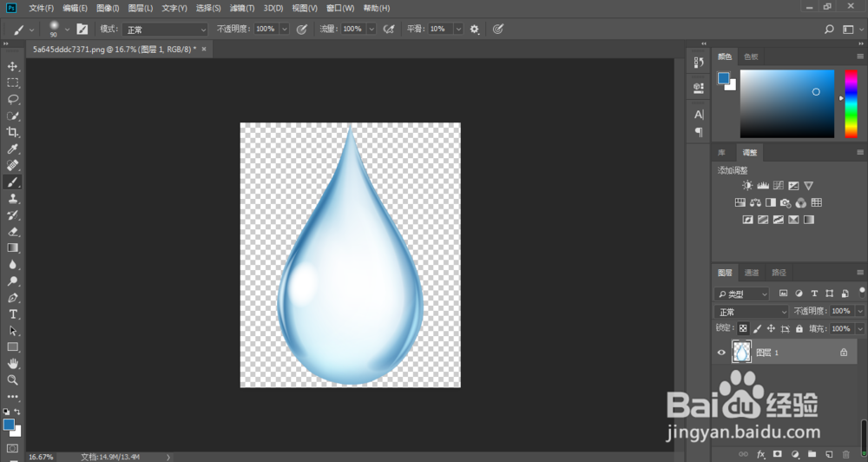Image resolution: width=868 pixels, height=462 pixels.
Task: Toggle lock image pixels
Action: point(757,328)
